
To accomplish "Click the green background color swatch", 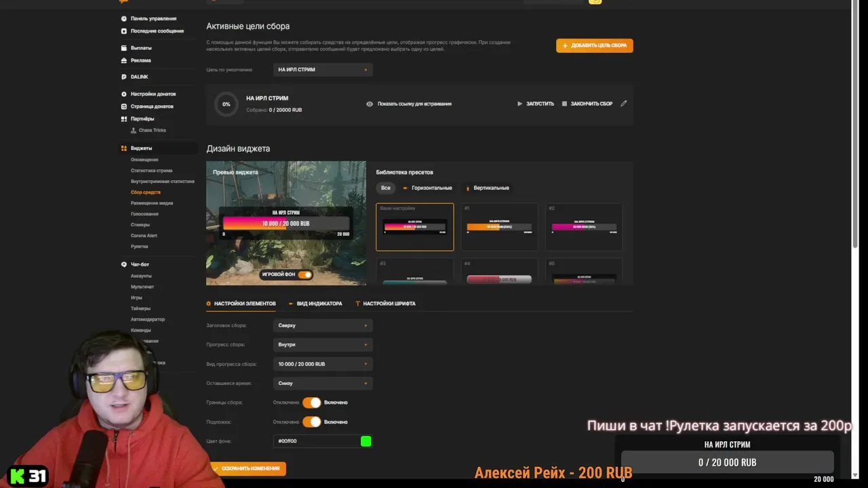I will coord(366,441).
